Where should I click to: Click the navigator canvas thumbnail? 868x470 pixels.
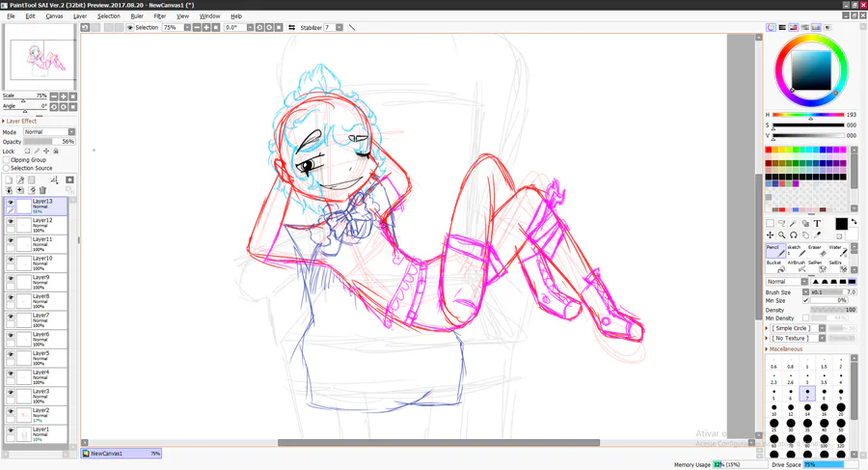pos(40,57)
